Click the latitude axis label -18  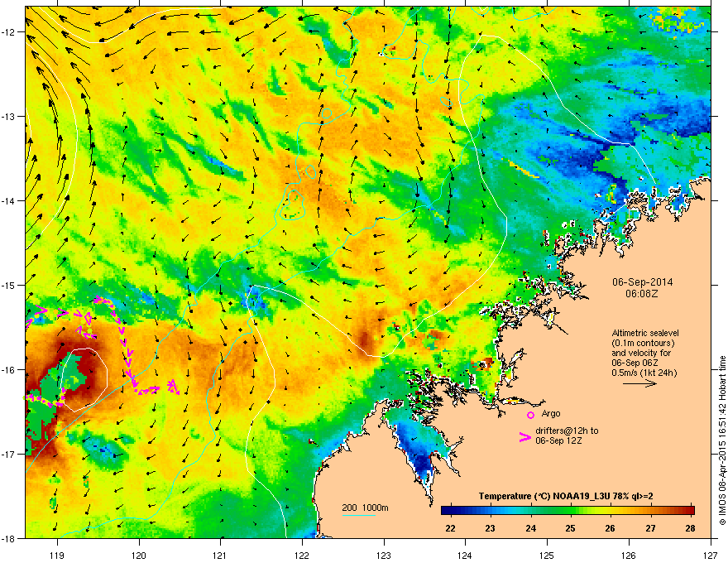pos(9,538)
